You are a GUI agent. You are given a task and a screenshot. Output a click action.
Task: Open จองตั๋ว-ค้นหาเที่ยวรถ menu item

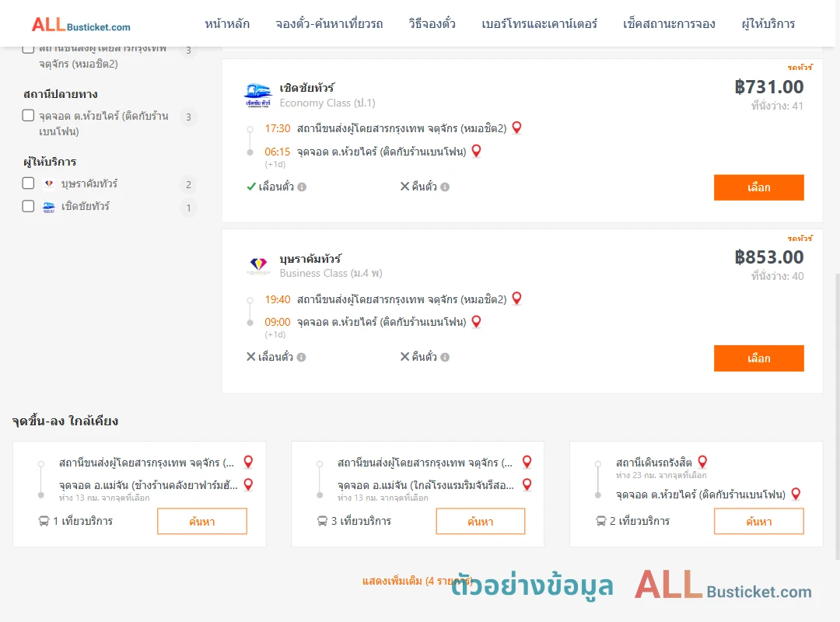tap(329, 24)
